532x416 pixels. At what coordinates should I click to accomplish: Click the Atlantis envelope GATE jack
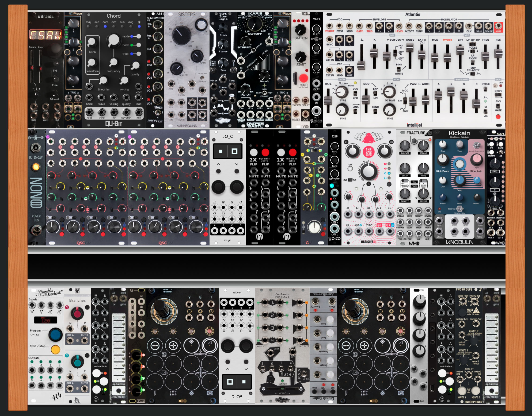tap(359, 26)
